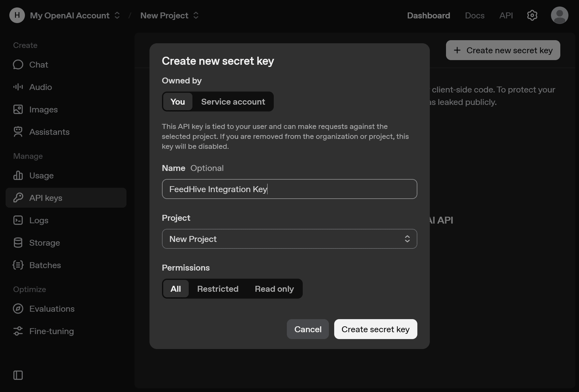Click the Chat speech bubble icon
The width and height of the screenshot is (579, 392).
click(18, 64)
